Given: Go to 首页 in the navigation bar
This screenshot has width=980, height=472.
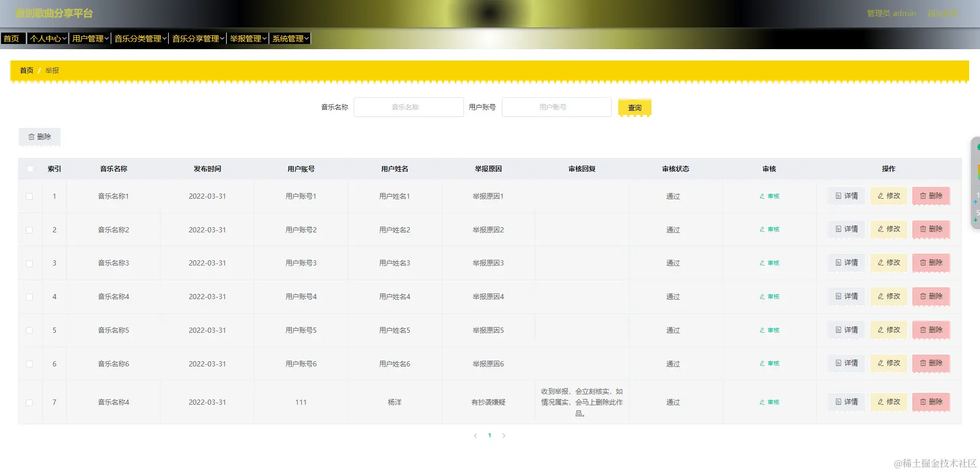Looking at the screenshot, I should pos(13,38).
